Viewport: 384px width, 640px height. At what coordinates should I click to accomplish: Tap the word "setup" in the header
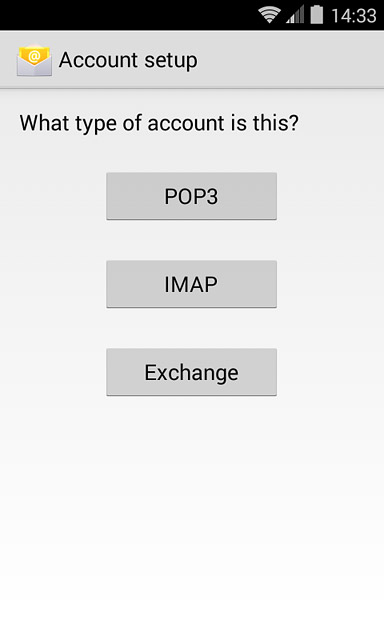(171, 61)
